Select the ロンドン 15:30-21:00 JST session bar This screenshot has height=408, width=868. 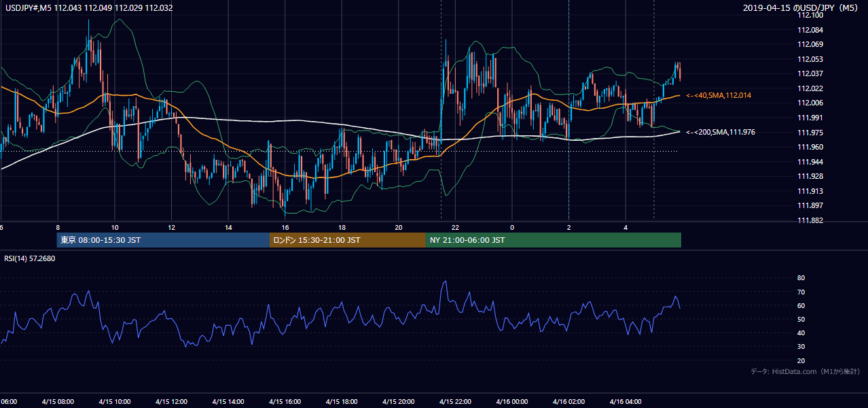click(x=348, y=240)
